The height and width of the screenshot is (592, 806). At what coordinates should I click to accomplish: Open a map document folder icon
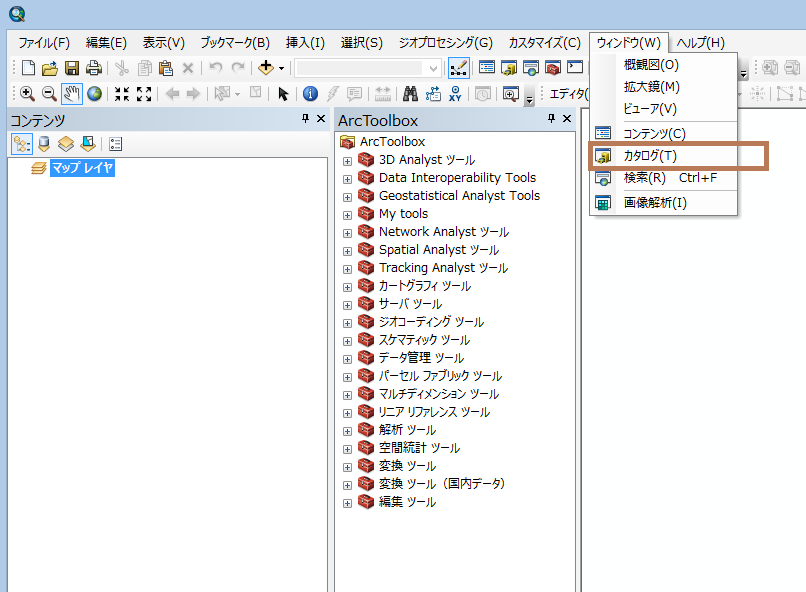tap(50, 68)
